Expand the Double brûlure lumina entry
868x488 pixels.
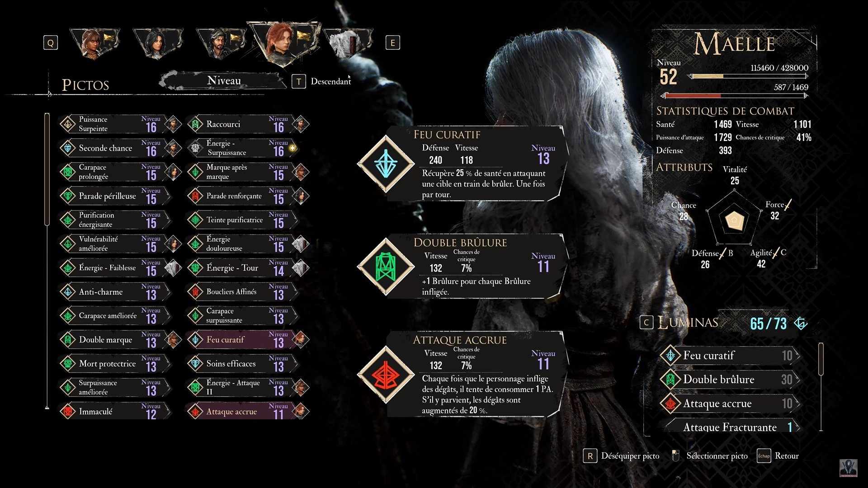coord(730,380)
